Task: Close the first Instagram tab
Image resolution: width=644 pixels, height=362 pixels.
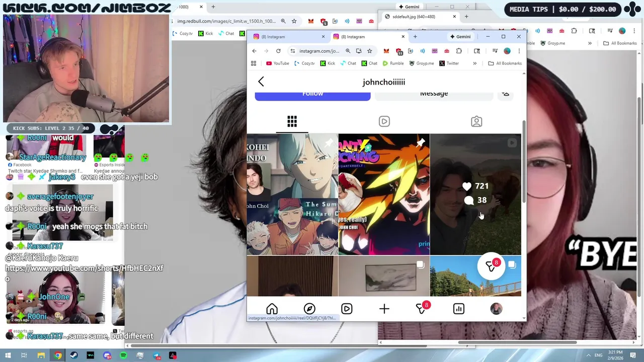Action: click(x=323, y=37)
